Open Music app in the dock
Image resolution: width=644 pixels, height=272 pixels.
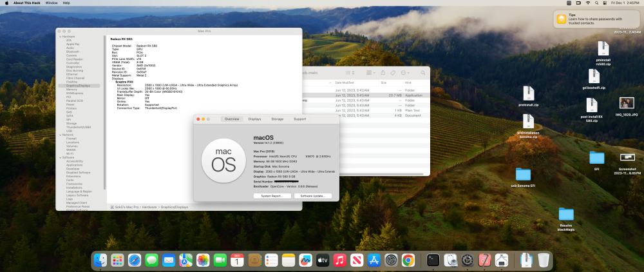tap(339, 260)
